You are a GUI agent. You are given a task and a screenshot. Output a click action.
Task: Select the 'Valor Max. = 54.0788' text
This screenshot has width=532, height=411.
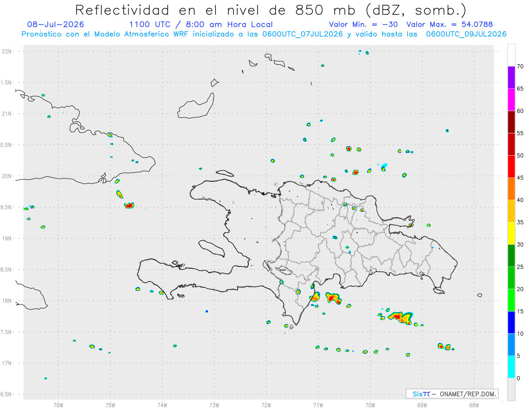[x=450, y=24]
